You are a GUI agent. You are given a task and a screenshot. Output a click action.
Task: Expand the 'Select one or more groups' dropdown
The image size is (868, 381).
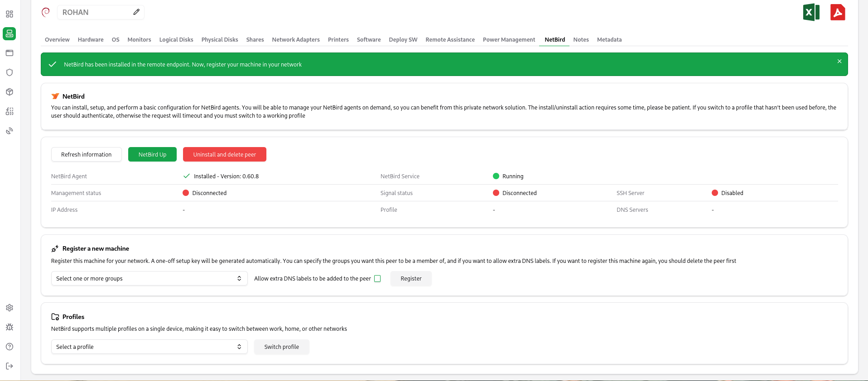coord(149,279)
